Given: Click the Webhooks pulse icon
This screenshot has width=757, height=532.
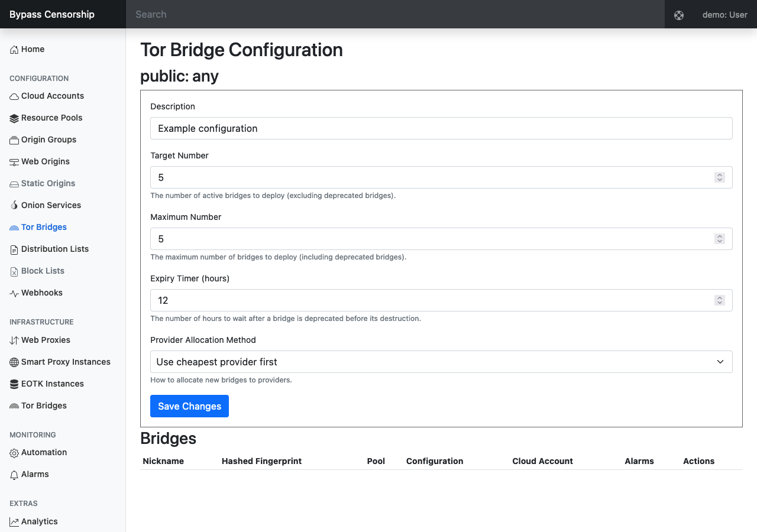Looking at the screenshot, I should tap(14, 293).
